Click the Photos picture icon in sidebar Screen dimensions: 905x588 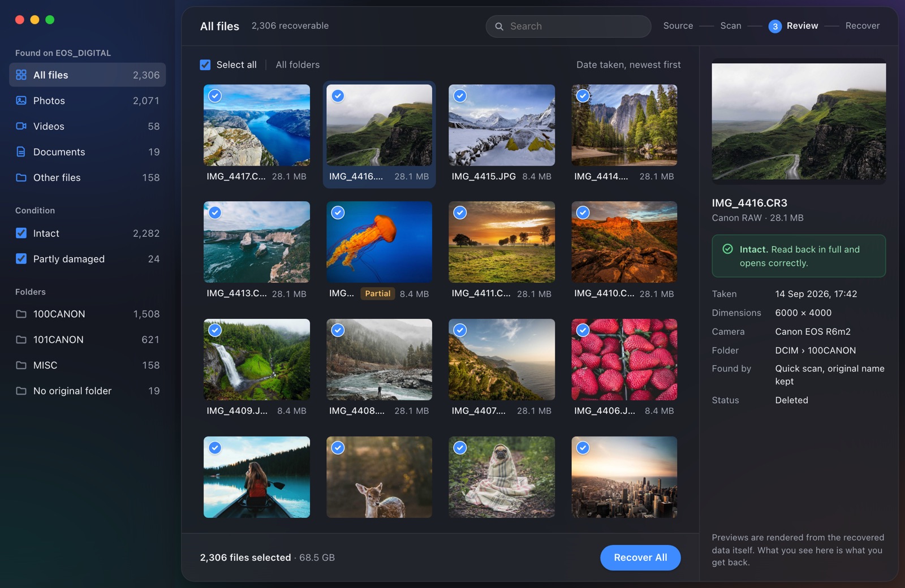click(x=21, y=101)
